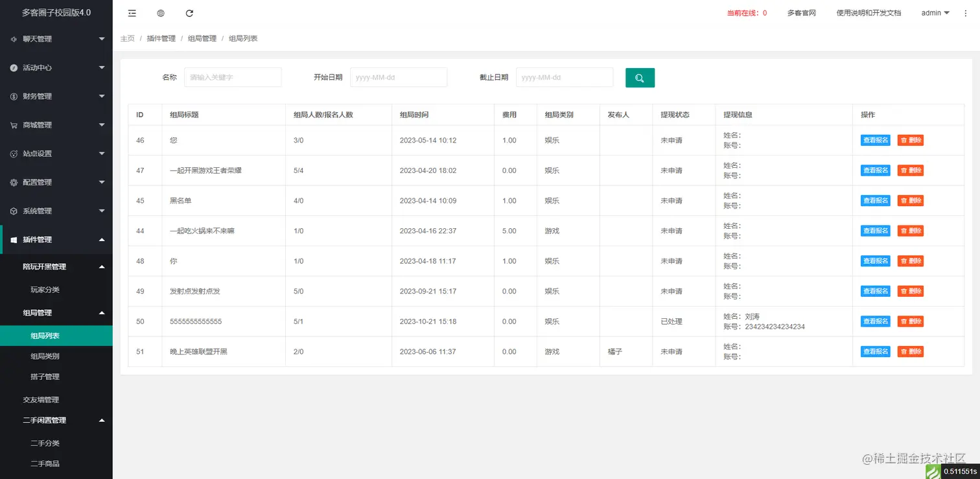The width and height of the screenshot is (980, 479).
Task: Click 查看报名 for 黑名单 row
Action: (x=876, y=200)
